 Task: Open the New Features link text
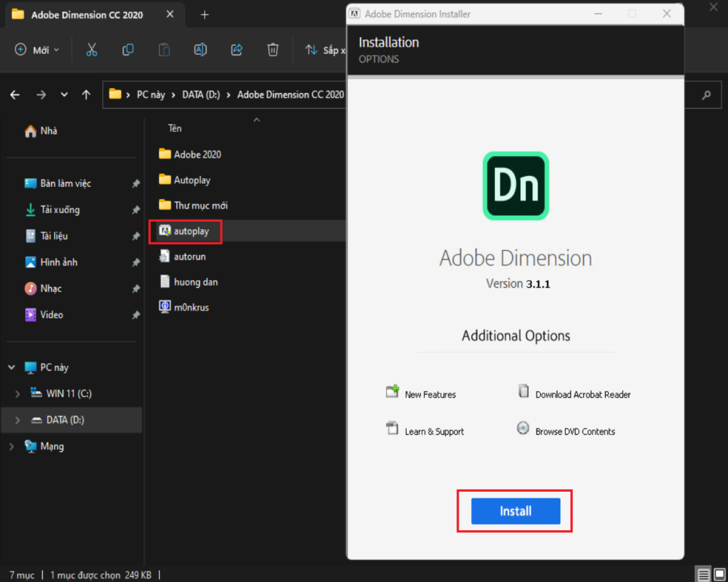coord(430,394)
